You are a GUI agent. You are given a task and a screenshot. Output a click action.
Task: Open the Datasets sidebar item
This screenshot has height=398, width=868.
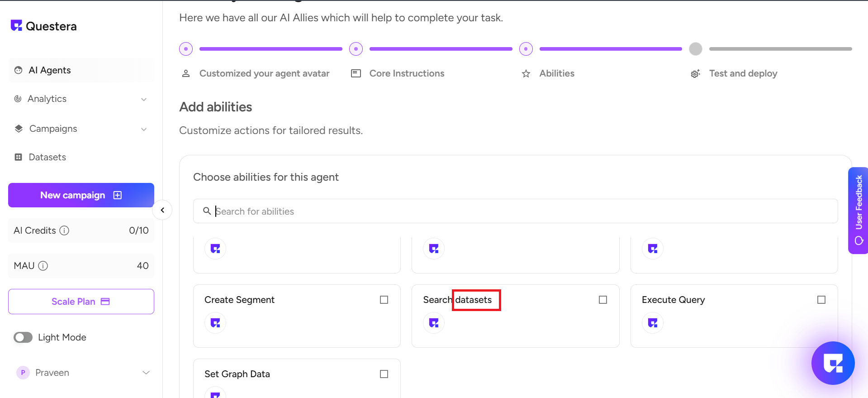(x=47, y=157)
